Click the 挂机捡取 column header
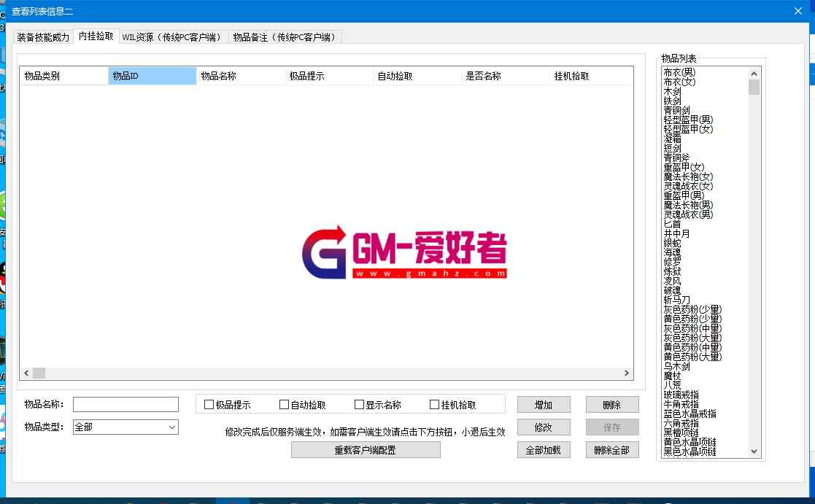Screen dimensions: 815x504 click(x=591, y=76)
